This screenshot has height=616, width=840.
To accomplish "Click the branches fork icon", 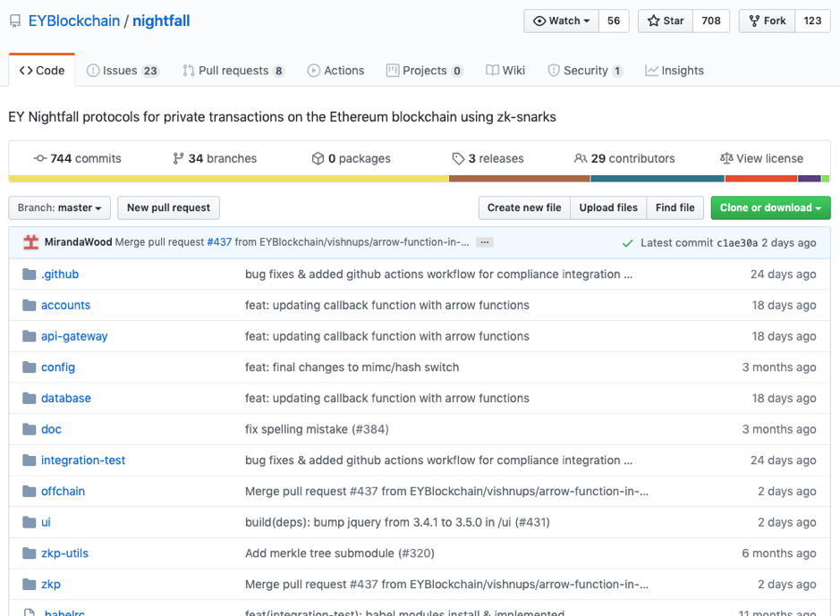I will 178,158.
